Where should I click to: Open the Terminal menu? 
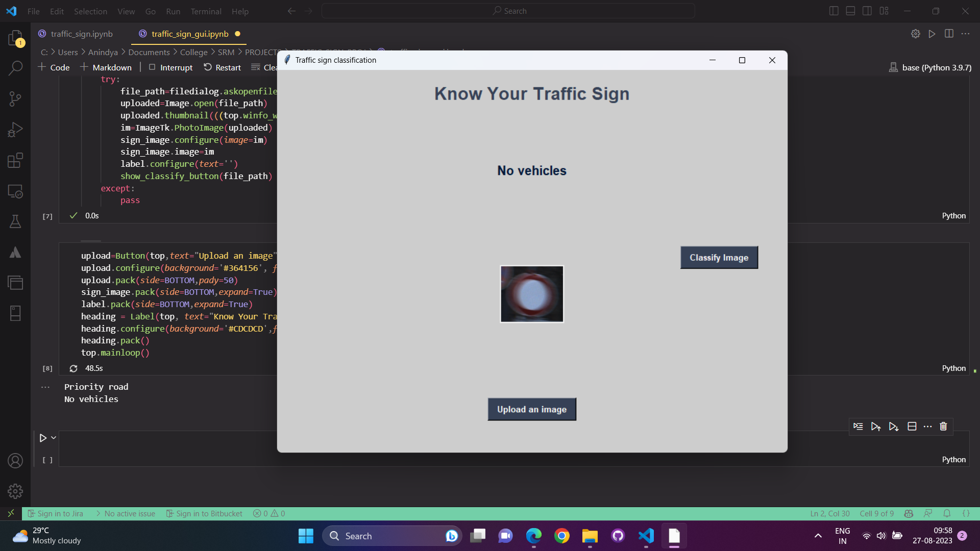pos(206,11)
